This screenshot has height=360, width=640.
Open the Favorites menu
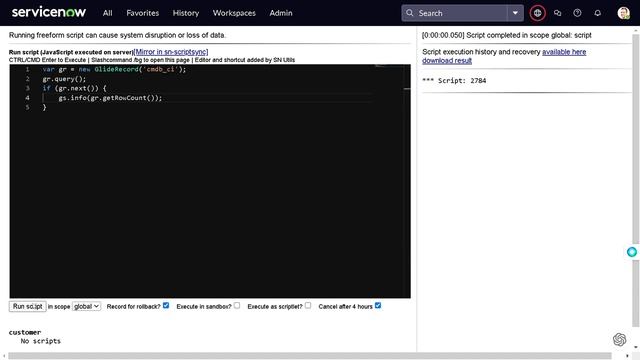[x=142, y=13]
